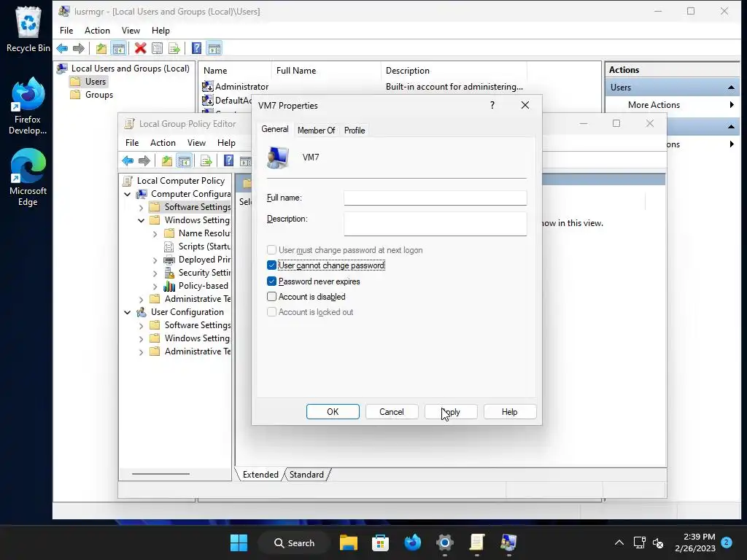
Task: Open Action menu in lusrmgr window
Action: 97,31
